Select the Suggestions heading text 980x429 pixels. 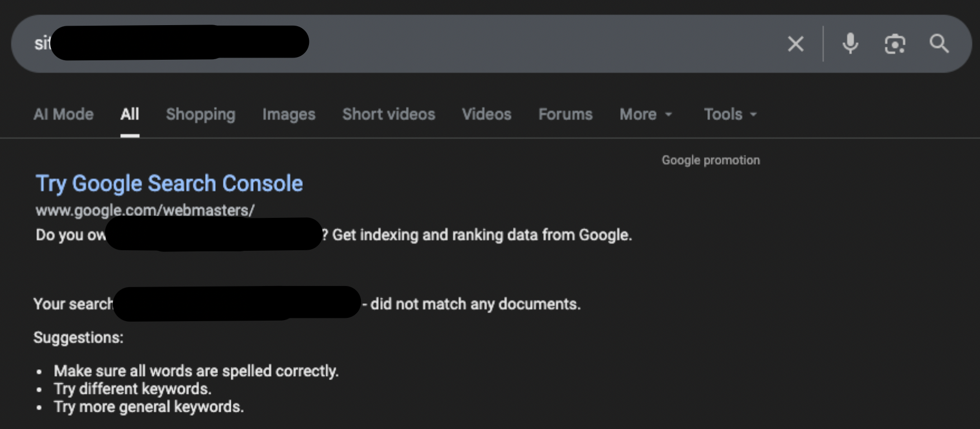point(78,337)
